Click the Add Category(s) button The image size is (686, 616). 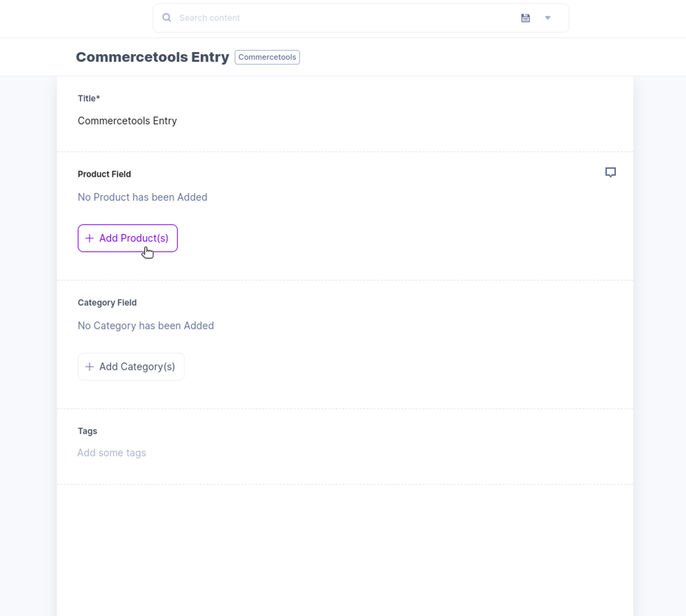131,367
